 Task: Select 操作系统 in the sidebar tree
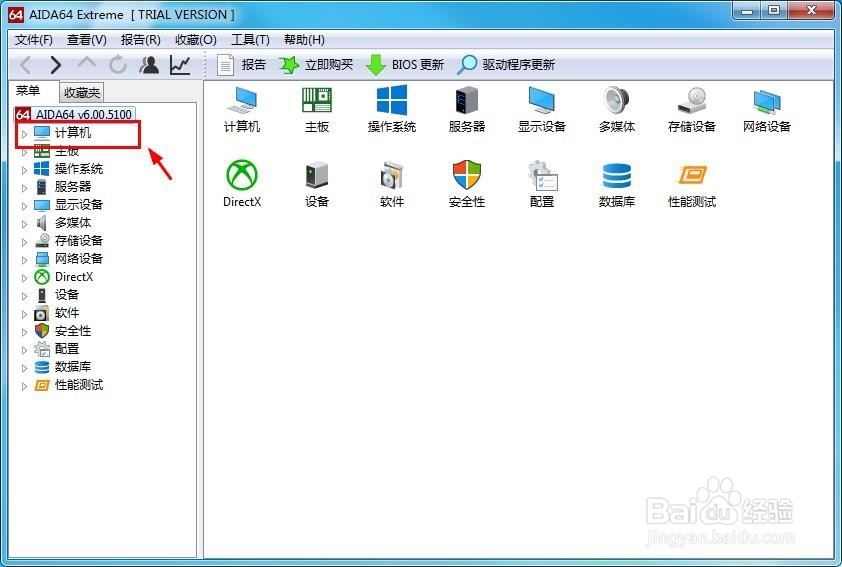click(x=68, y=169)
